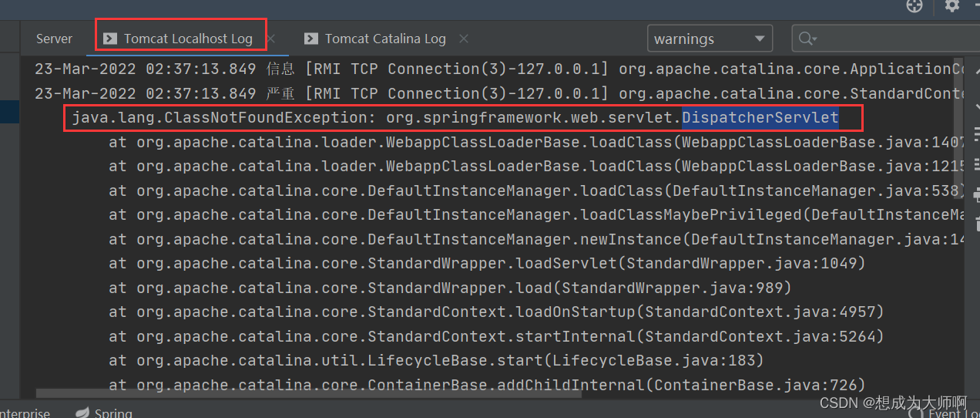Select the Tomcat Catalina Log tab

coord(385,39)
